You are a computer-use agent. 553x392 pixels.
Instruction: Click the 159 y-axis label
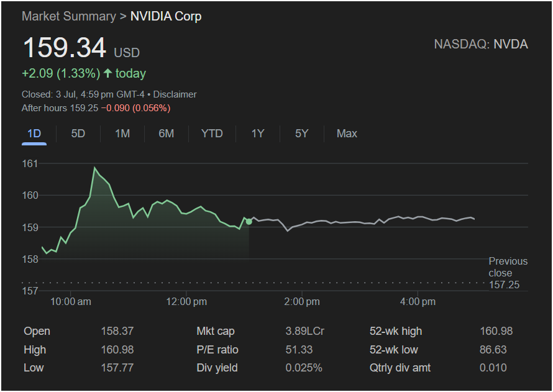(x=30, y=227)
